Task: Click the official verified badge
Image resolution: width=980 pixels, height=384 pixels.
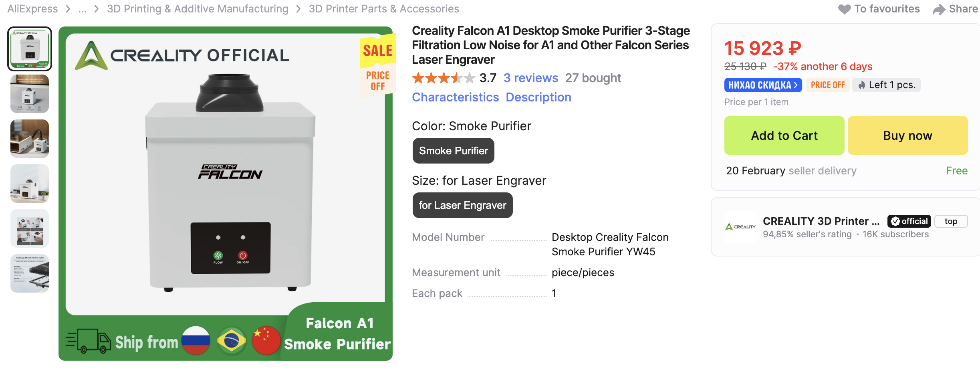Action: click(x=909, y=221)
